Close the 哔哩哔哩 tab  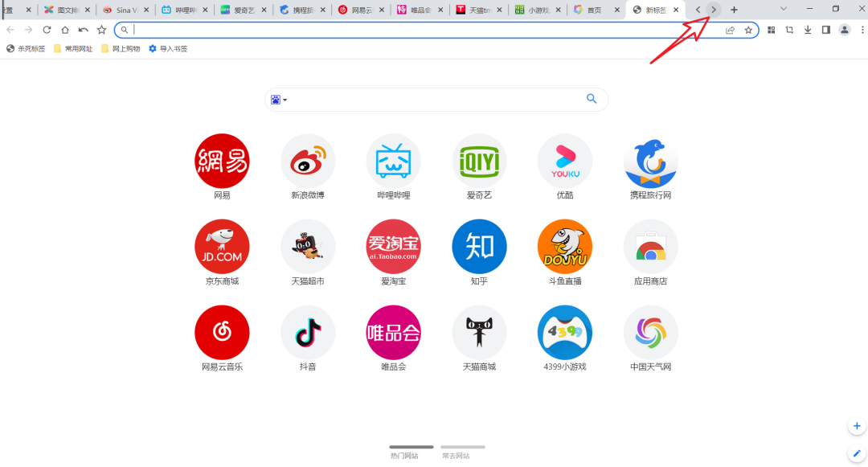(205, 10)
